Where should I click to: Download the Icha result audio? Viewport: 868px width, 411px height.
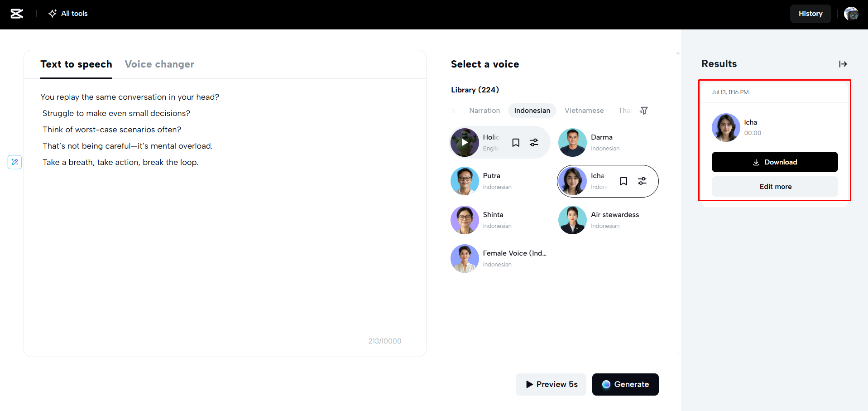coord(774,162)
